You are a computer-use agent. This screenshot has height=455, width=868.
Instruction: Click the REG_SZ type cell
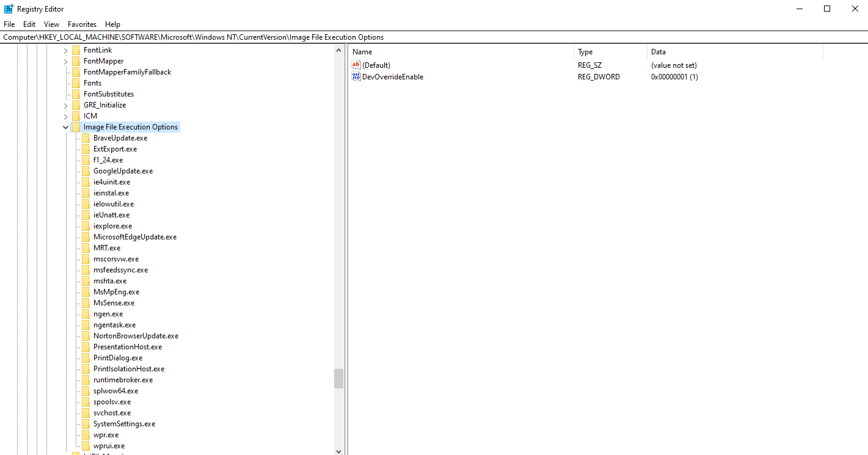pos(589,65)
